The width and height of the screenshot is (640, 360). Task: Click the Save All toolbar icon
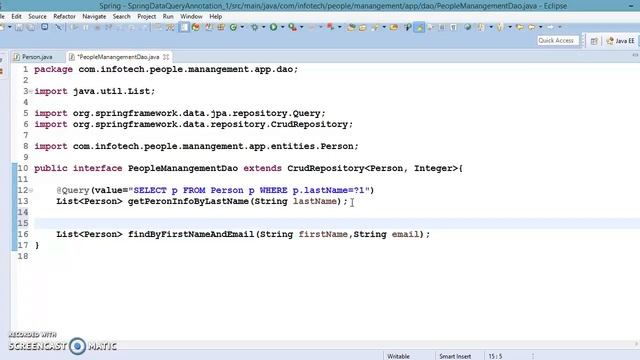pyautogui.click(x=31, y=27)
